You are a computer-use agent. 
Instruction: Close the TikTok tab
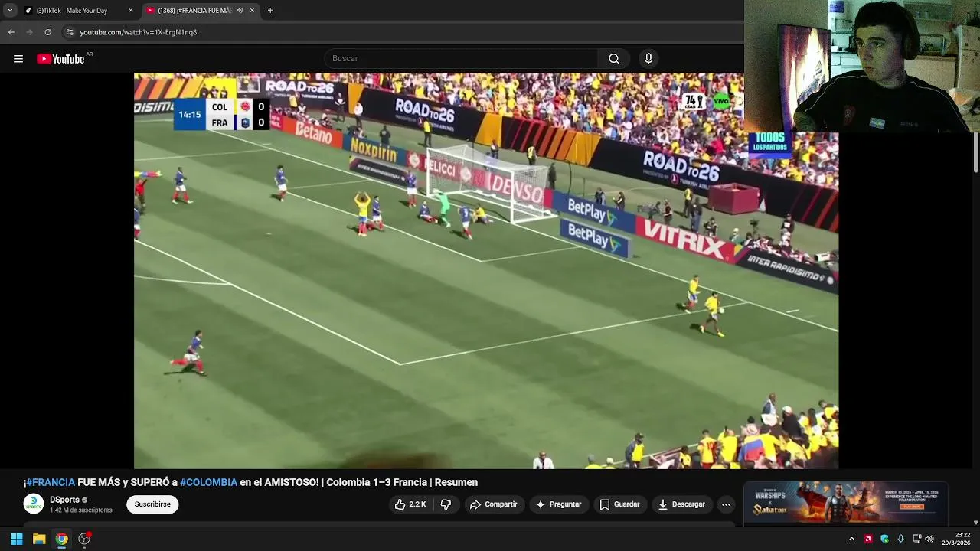tap(130, 11)
